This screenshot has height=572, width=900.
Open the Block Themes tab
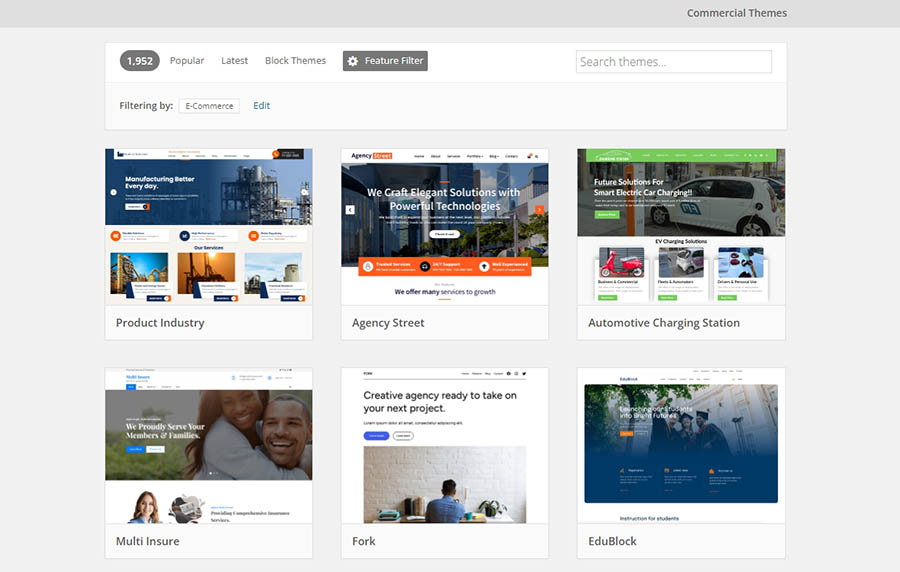(295, 61)
